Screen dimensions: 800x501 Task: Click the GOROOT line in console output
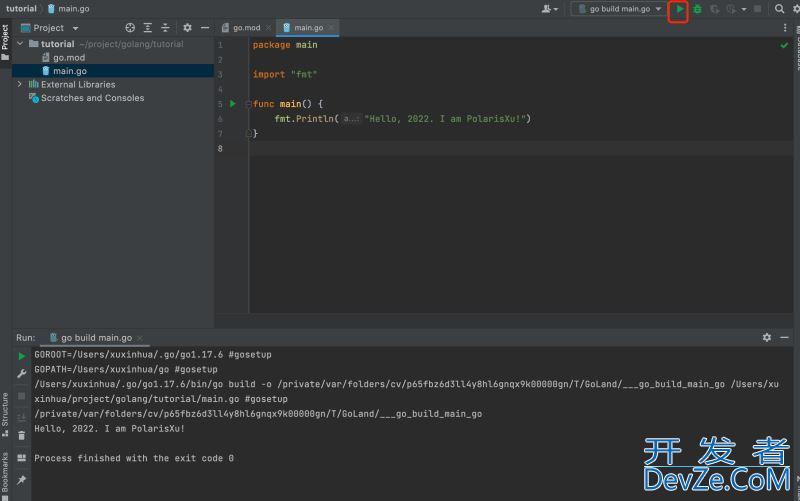153,355
